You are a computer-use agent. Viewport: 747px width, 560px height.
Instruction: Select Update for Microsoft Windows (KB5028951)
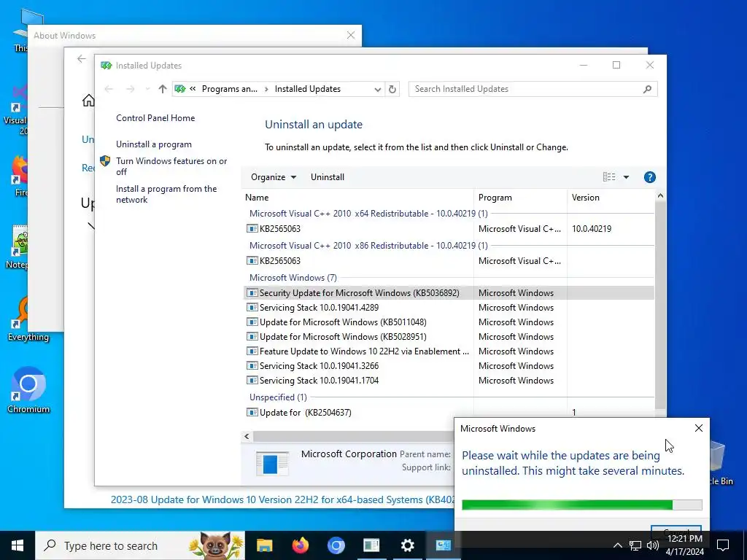coord(449,337)
